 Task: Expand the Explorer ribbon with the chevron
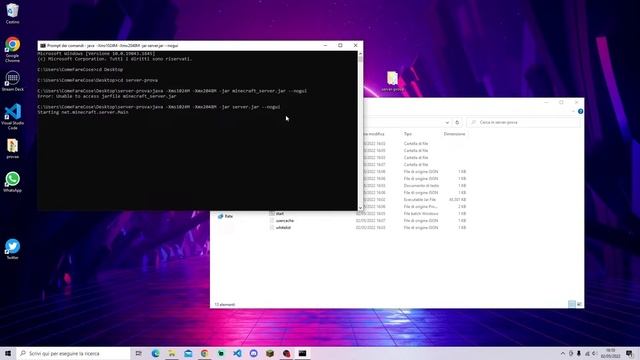(573, 111)
